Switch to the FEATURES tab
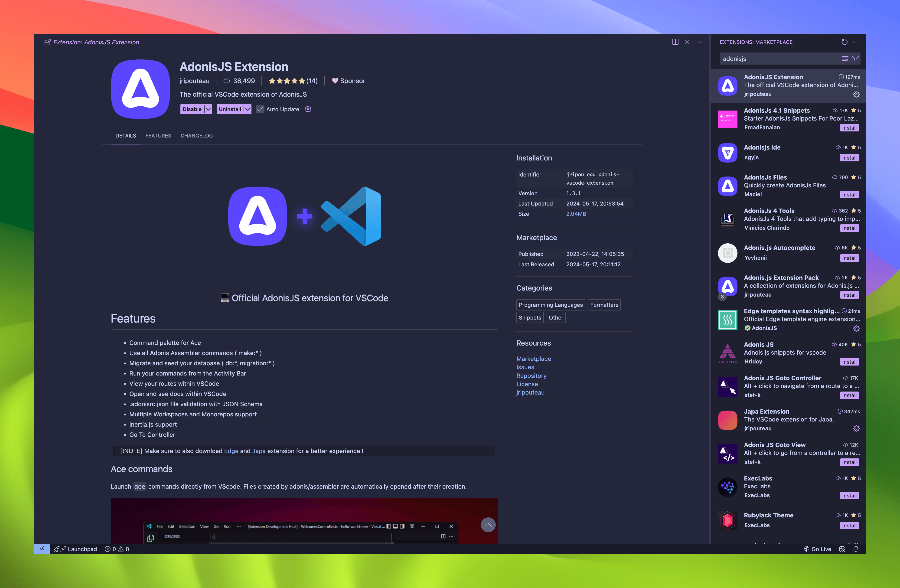Screen dimensions: 900x588 point(158,136)
